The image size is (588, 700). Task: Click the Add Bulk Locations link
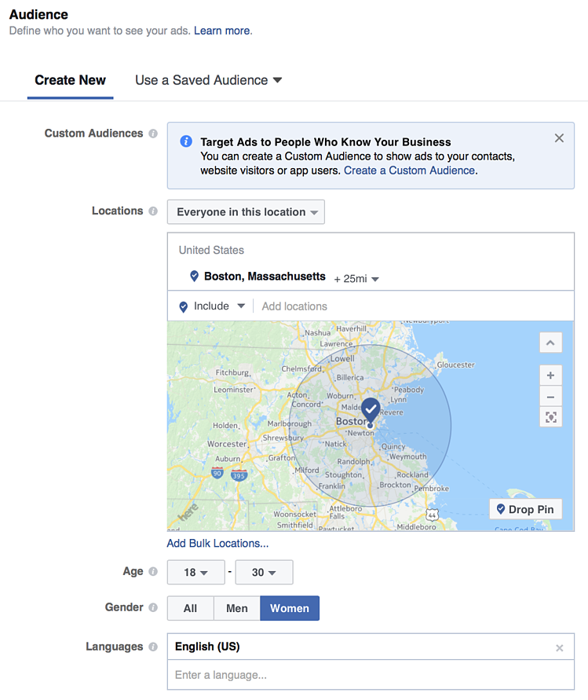click(x=217, y=543)
